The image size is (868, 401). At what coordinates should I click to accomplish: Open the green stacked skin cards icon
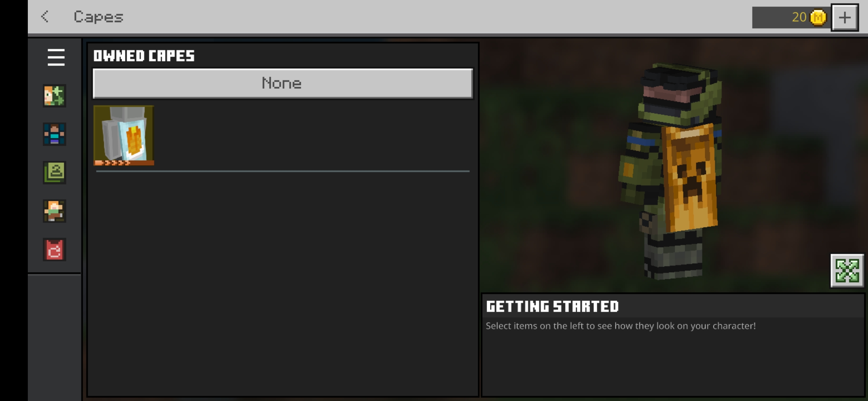(55, 173)
